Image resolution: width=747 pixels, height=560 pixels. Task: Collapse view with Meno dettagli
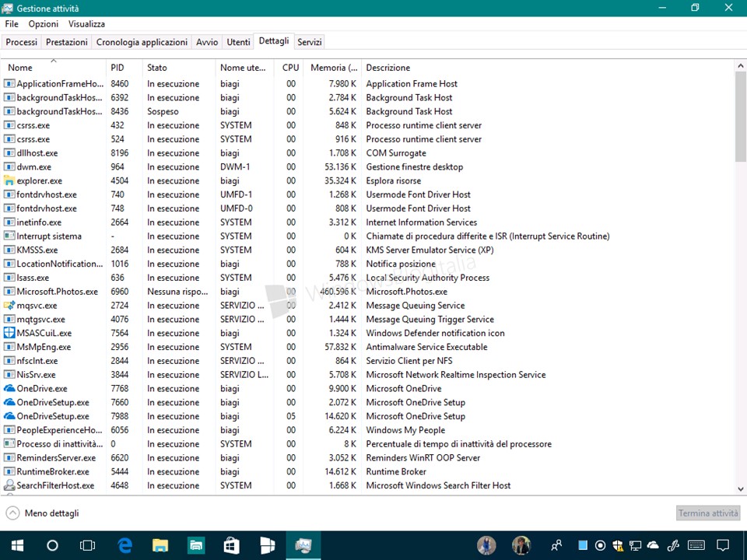pos(42,513)
